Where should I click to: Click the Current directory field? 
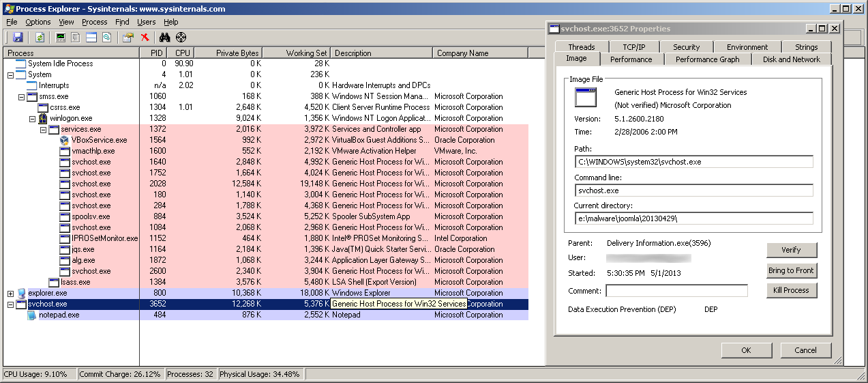click(x=694, y=218)
